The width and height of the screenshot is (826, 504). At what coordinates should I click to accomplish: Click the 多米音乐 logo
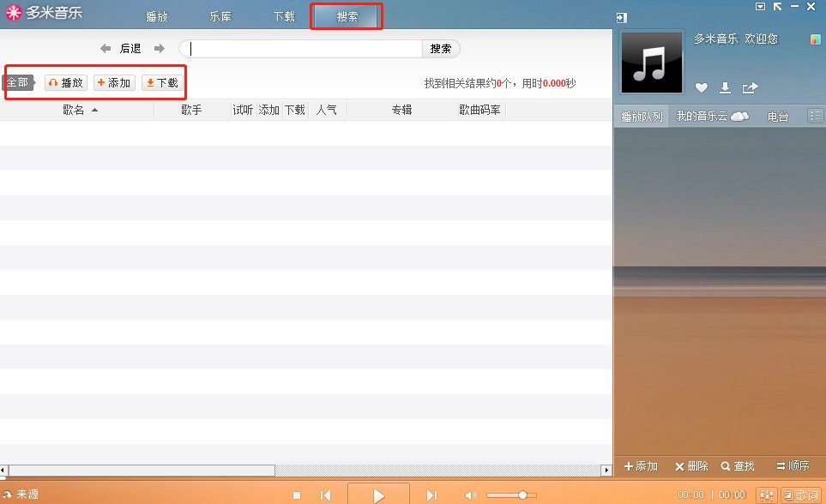[x=44, y=13]
